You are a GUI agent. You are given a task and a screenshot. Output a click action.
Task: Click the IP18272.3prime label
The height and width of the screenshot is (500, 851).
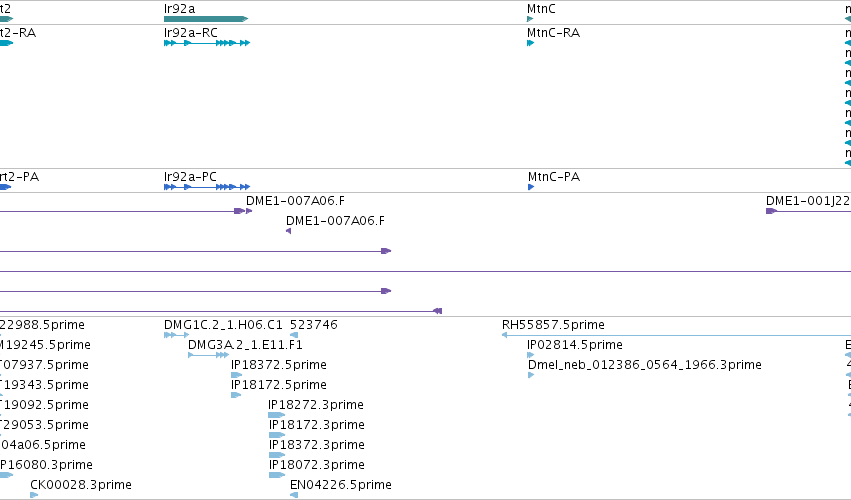point(316,405)
